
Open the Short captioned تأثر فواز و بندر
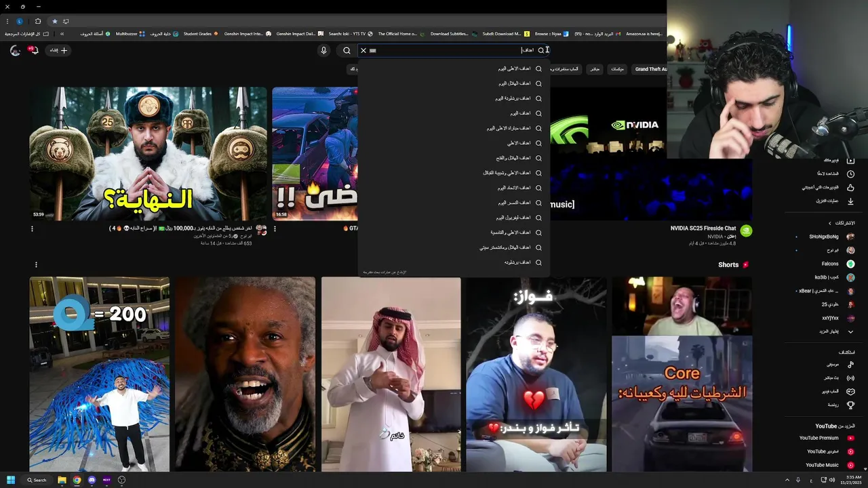pos(536,374)
